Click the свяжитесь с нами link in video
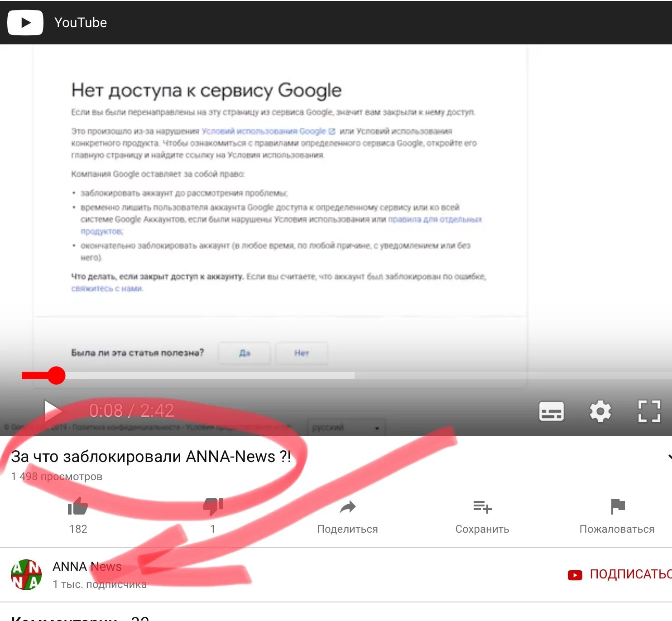Screen dimensions: 672x621 tap(107, 289)
